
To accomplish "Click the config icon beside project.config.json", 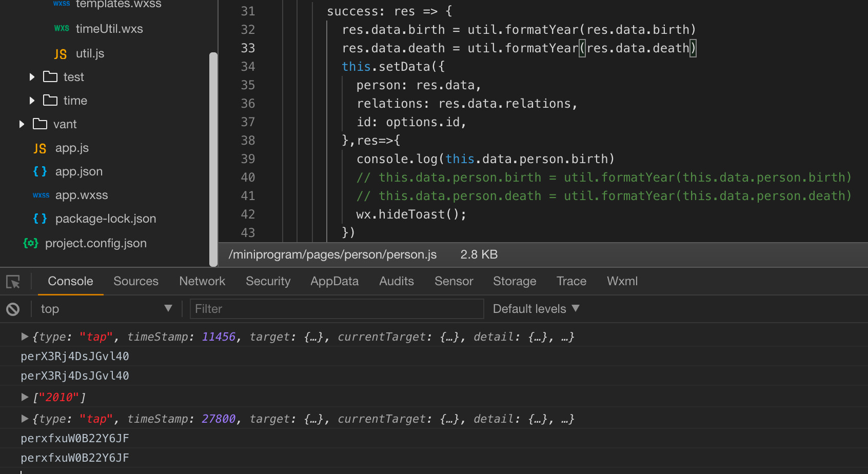I will (31, 243).
